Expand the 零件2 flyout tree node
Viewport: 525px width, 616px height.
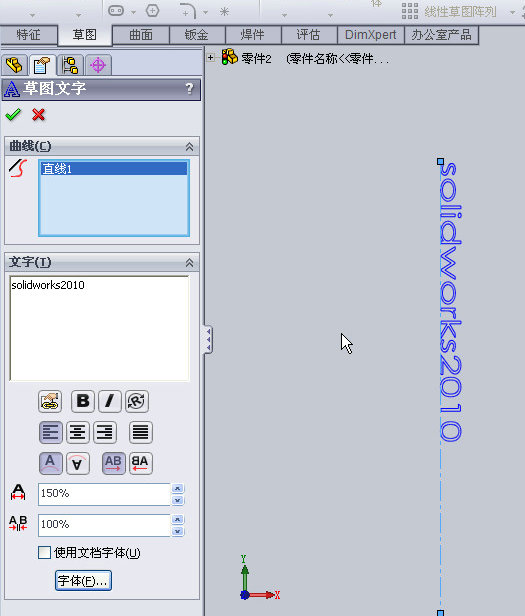click(x=211, y=58)
